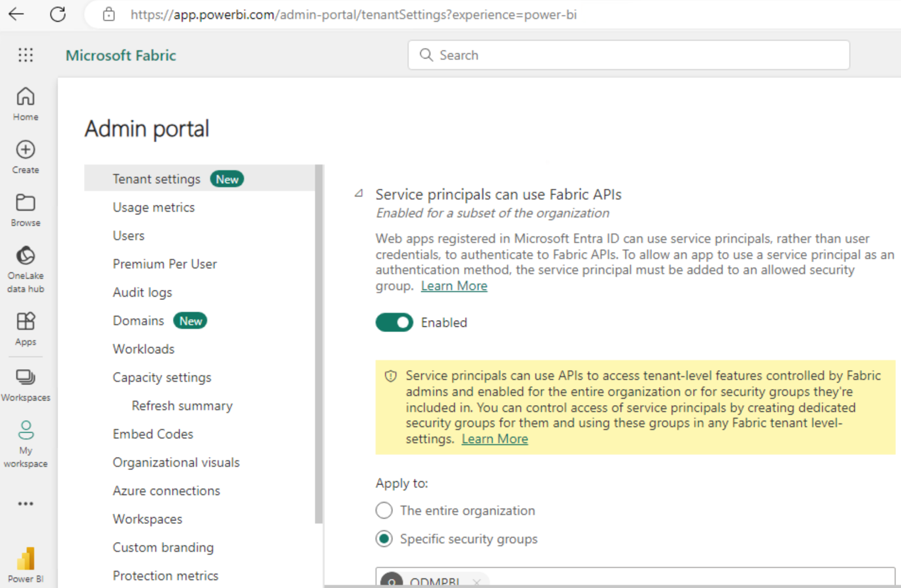Click the admin menu vertical scrollbar

coord(319,344)
